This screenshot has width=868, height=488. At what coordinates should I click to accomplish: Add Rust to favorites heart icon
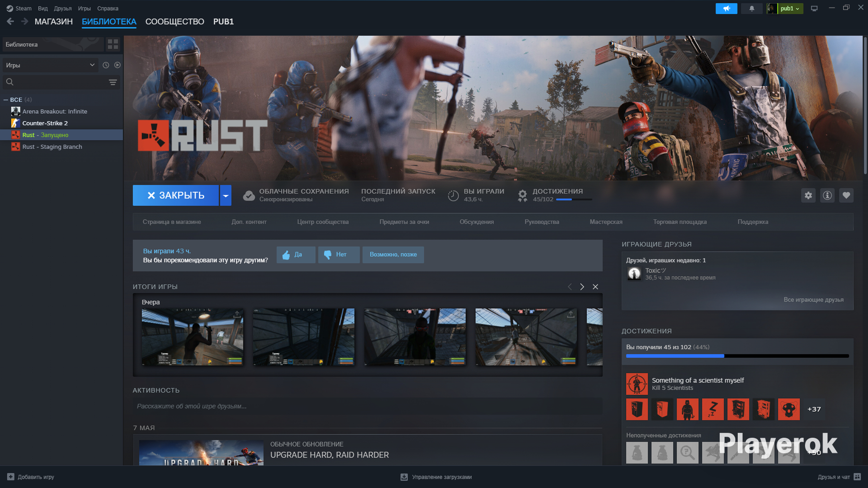pos(847,195)
